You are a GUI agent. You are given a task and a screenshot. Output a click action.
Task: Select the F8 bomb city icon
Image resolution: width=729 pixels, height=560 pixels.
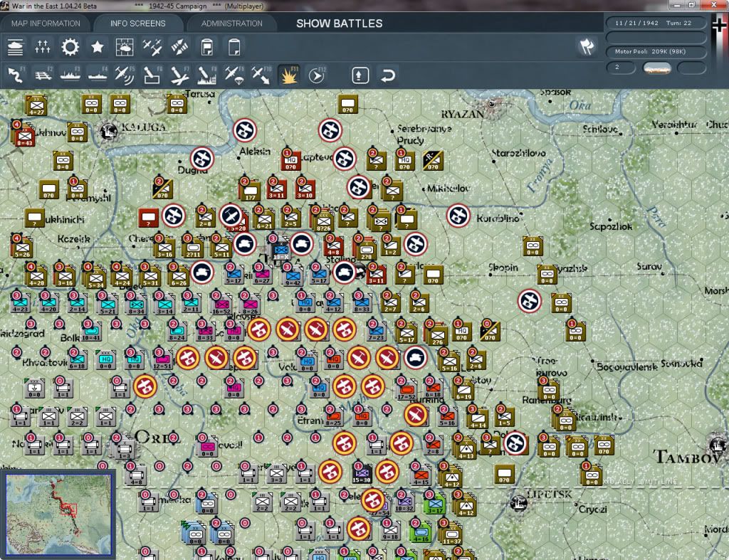click(207, 75)
